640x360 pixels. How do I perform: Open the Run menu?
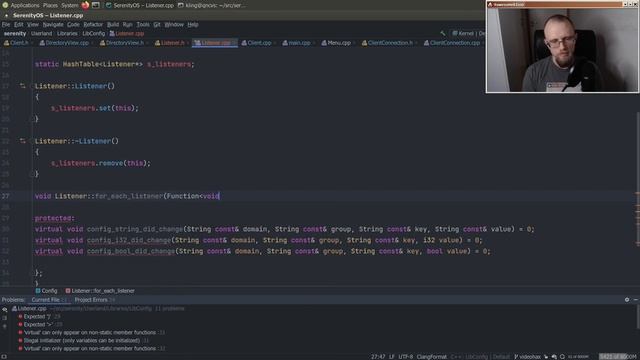click(x=128, y=24)
